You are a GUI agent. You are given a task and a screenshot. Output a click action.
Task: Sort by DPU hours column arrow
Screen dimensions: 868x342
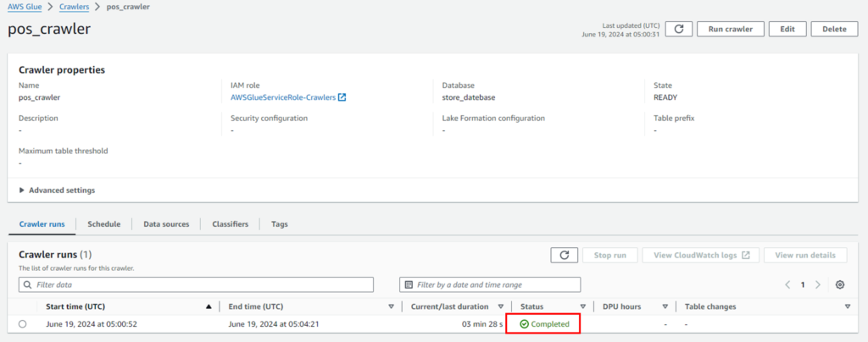(665, 306)
